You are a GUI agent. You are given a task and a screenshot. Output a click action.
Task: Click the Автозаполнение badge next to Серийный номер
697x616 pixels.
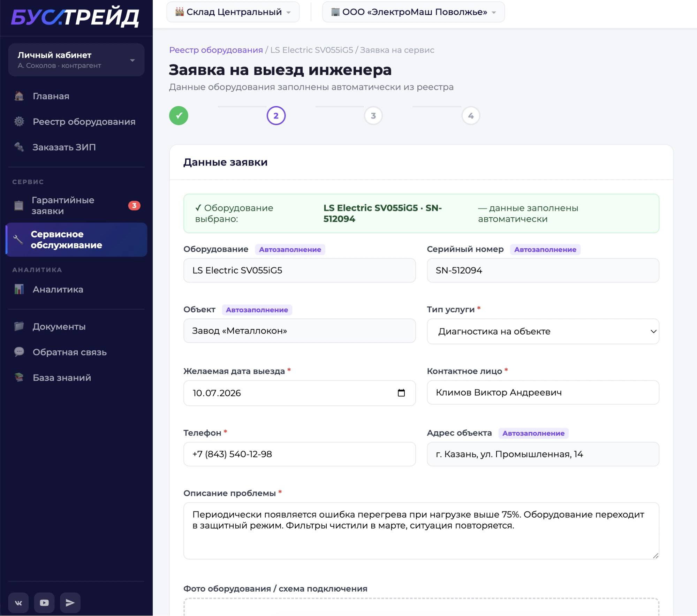[x=545, y=250]
